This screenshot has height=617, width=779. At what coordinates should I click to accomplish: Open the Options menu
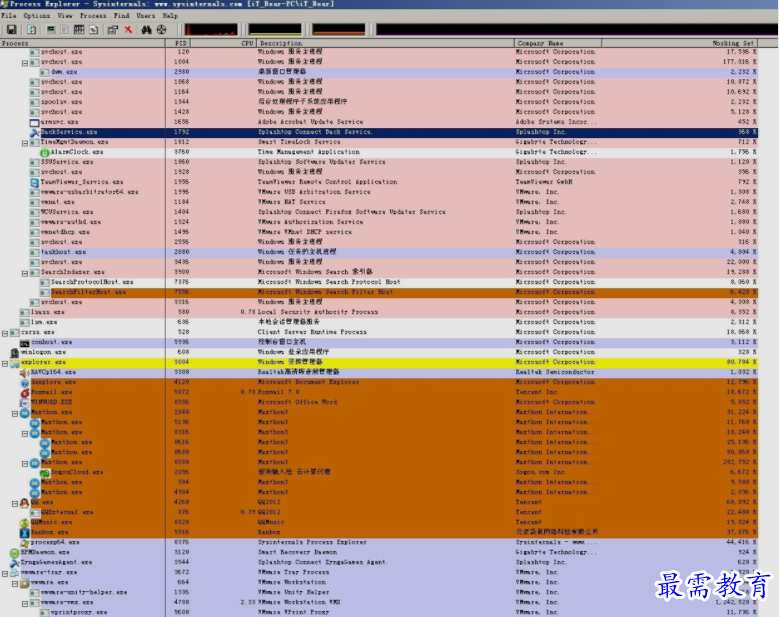36,16
